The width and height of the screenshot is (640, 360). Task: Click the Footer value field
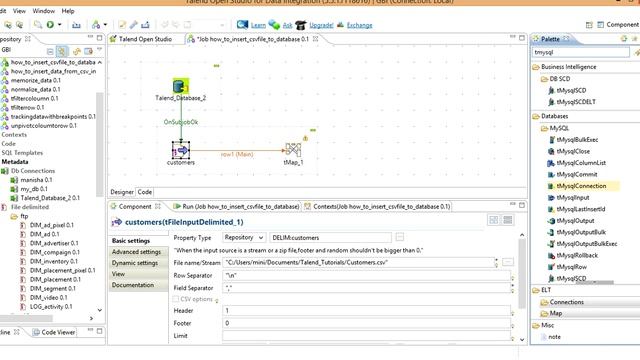point(366,323)
